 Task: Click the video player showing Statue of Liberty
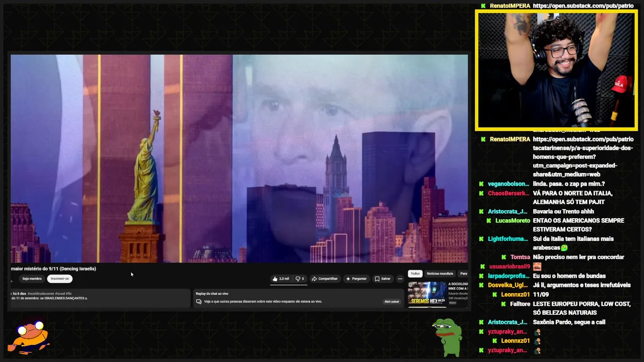point(239,158)
